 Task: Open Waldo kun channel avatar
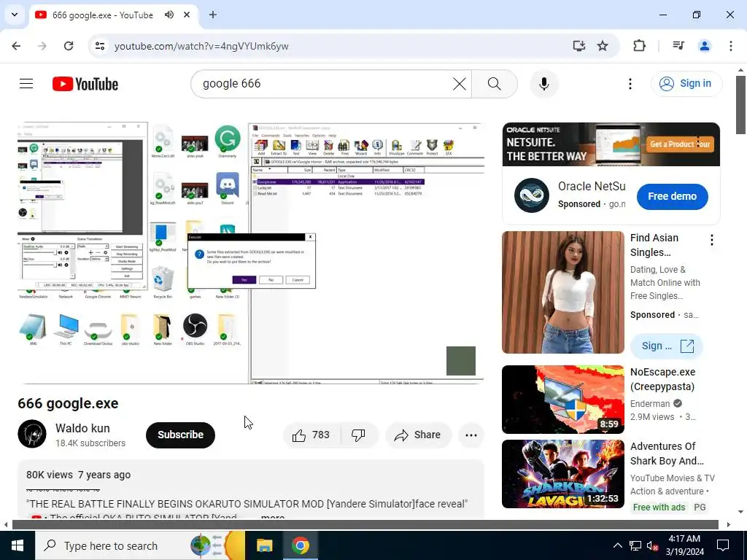[x=32, y=434]
